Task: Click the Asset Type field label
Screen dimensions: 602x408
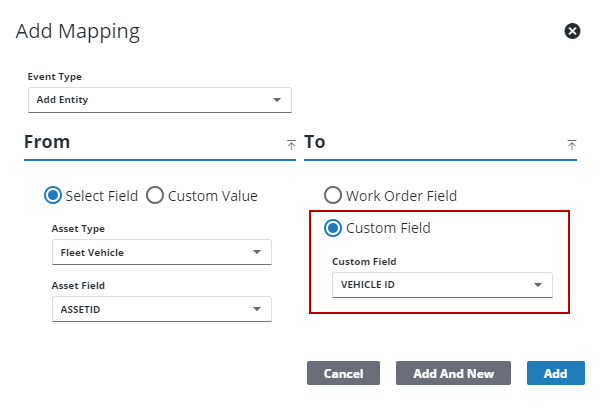Action: click(x=79, y=229)
